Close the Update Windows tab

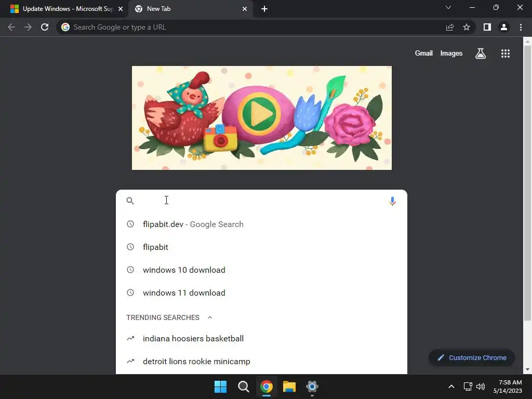coord(121,9)
